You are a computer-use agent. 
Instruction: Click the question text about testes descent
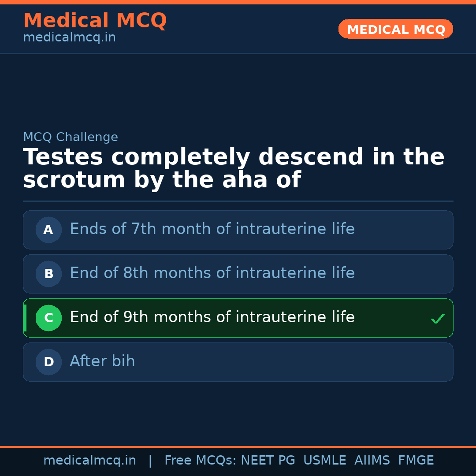pyautogui.click(x=234, y=169)
